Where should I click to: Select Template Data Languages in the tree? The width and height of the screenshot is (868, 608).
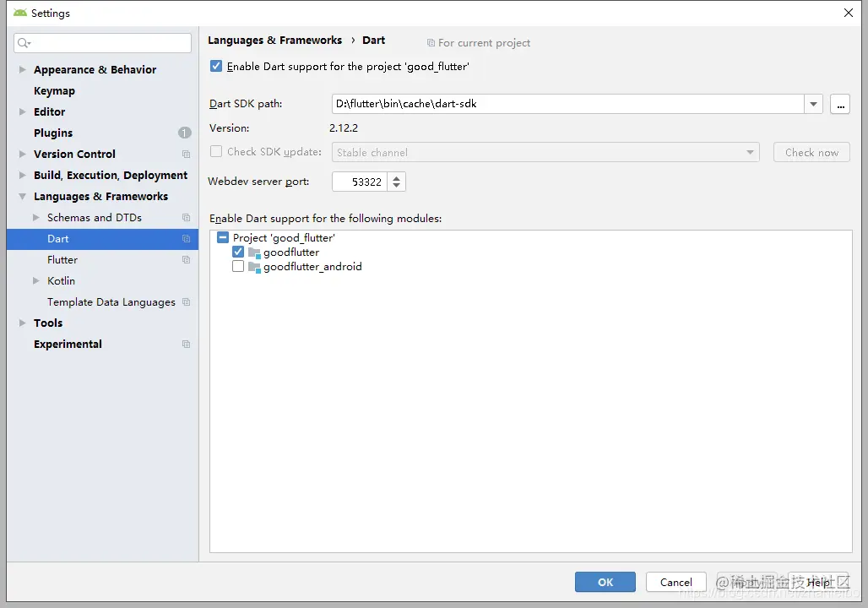click(x=111, y=302)
